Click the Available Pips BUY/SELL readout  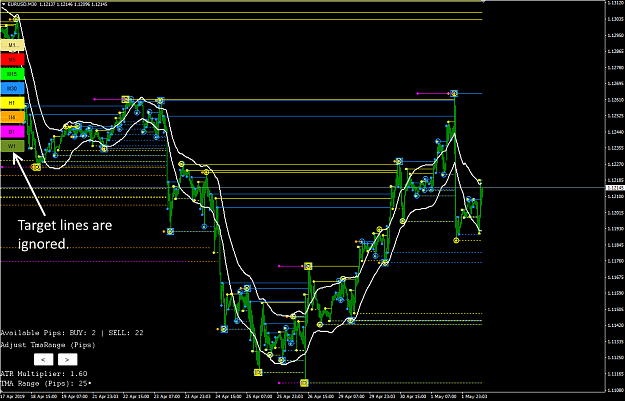point(72,332)
